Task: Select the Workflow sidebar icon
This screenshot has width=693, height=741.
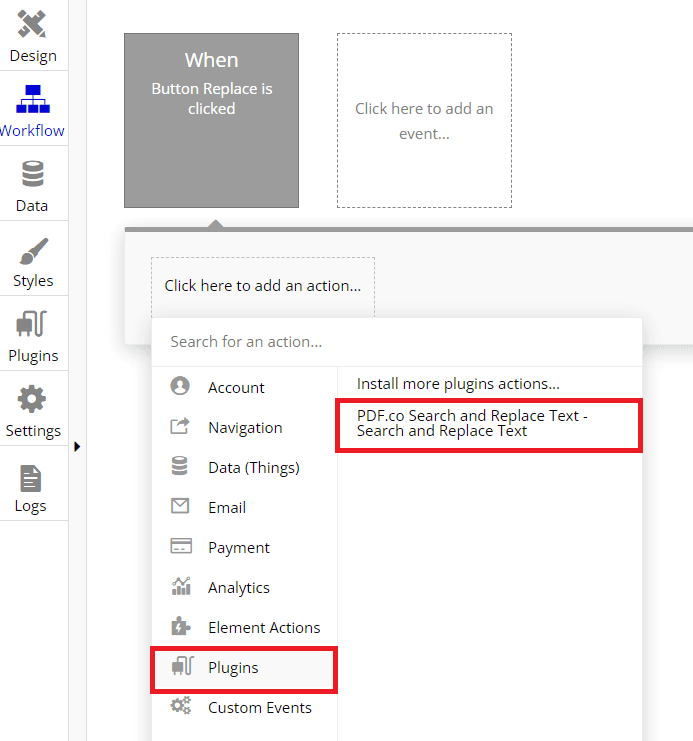Action: coord(32,100)
